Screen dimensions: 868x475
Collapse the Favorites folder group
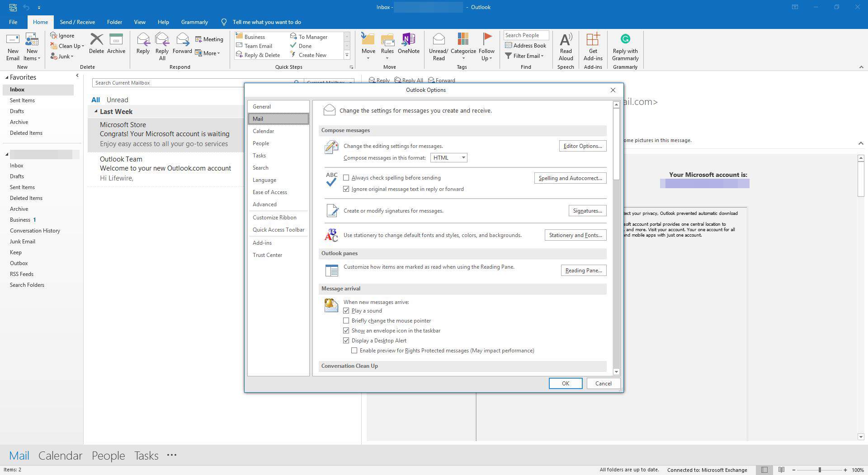click(7, 77)
